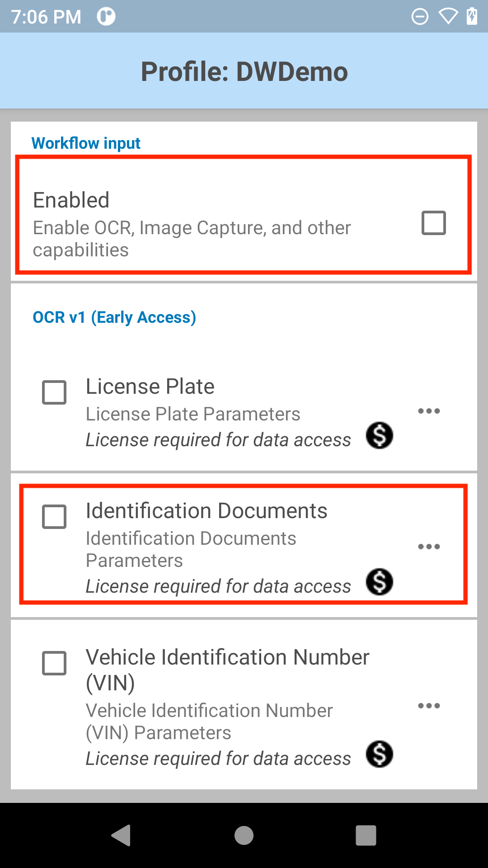Tap the Wi-Fi status bar icon
This screenshot has width=488, height=868.
[x=448, y=17]
